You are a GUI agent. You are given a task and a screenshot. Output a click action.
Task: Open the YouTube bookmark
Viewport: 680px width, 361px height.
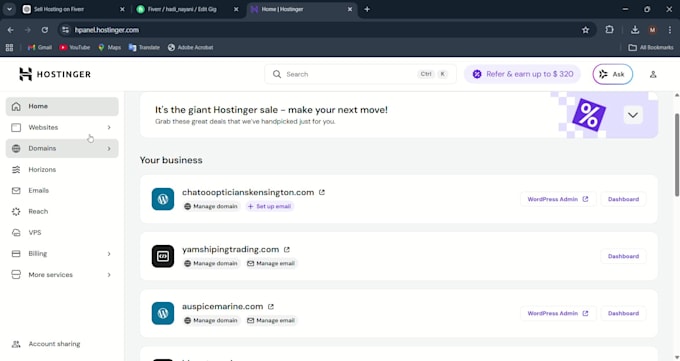tap(75, 48)
